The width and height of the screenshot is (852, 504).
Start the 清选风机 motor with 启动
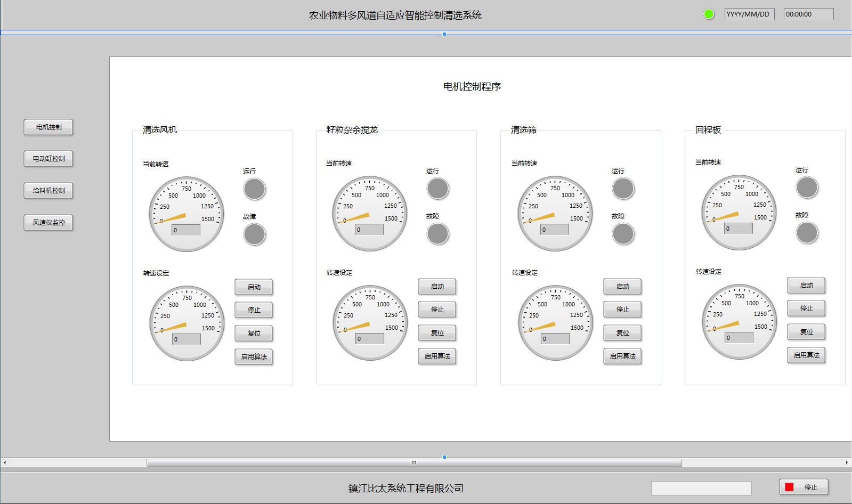click(x=254, y=287)
